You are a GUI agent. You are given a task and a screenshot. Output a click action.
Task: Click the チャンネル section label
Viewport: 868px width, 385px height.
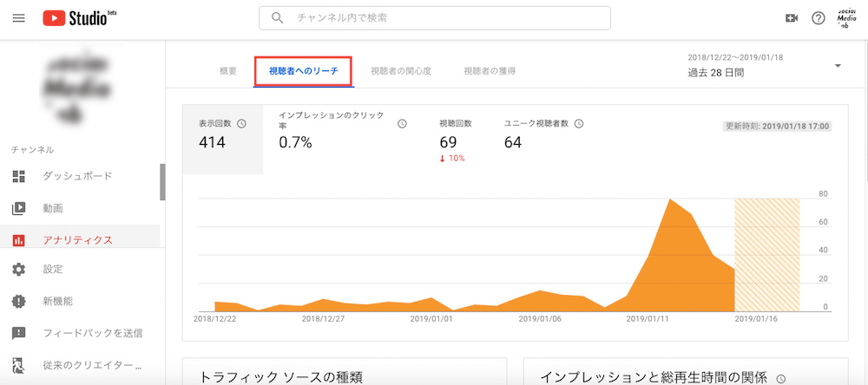[33, 150]
